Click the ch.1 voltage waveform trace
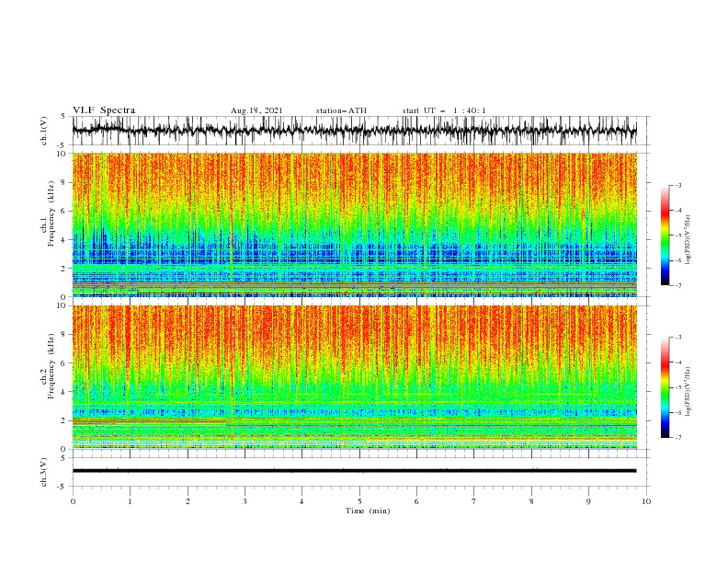 click(354, 131)
